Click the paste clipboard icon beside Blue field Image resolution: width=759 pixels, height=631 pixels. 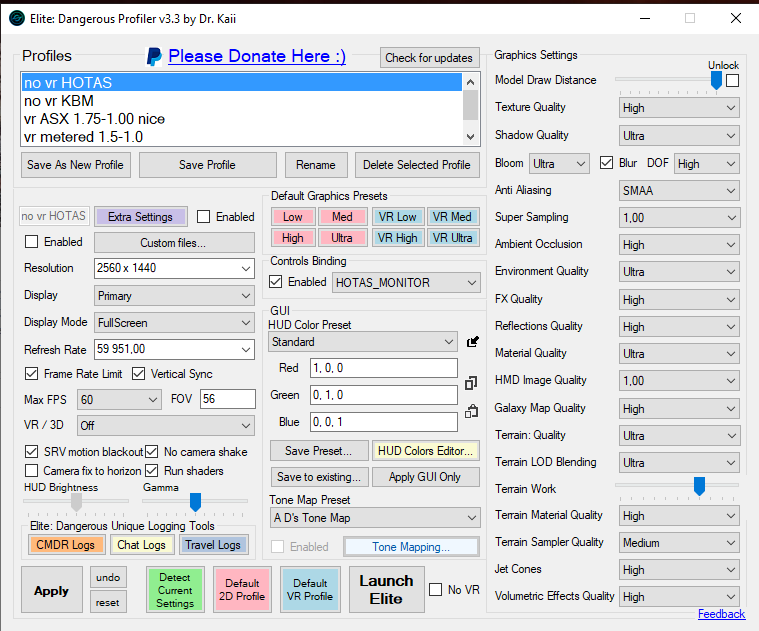tap(471, 411)
